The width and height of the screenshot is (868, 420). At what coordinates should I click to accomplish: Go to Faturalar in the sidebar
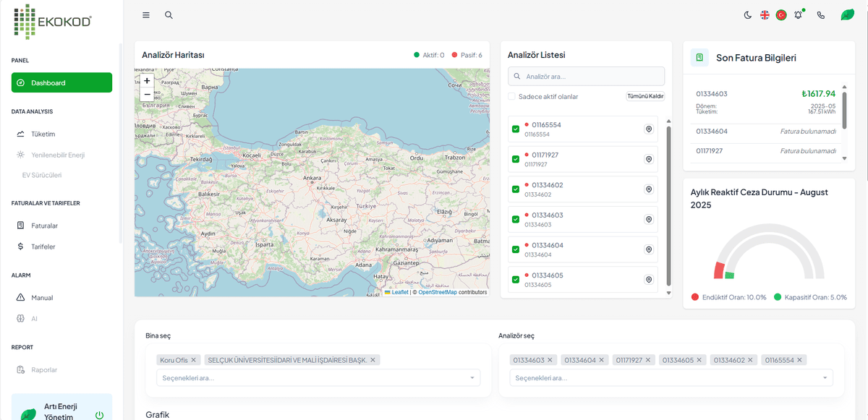pos(61,226)
